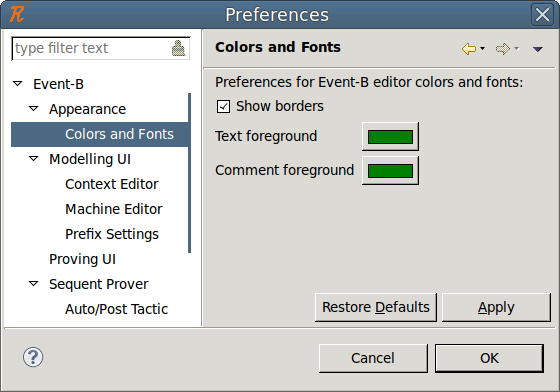Select the Modelling UI item
560x392 pixels.
click(90, 159)
